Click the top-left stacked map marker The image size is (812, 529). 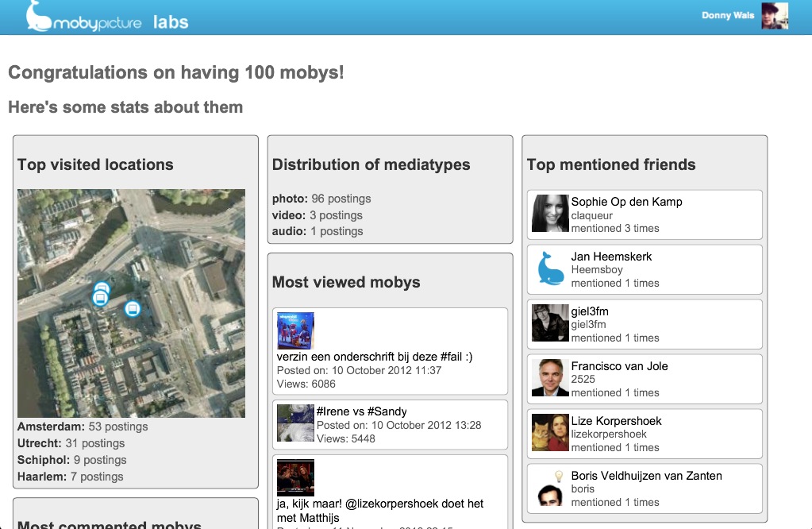(x=101, y=289)
